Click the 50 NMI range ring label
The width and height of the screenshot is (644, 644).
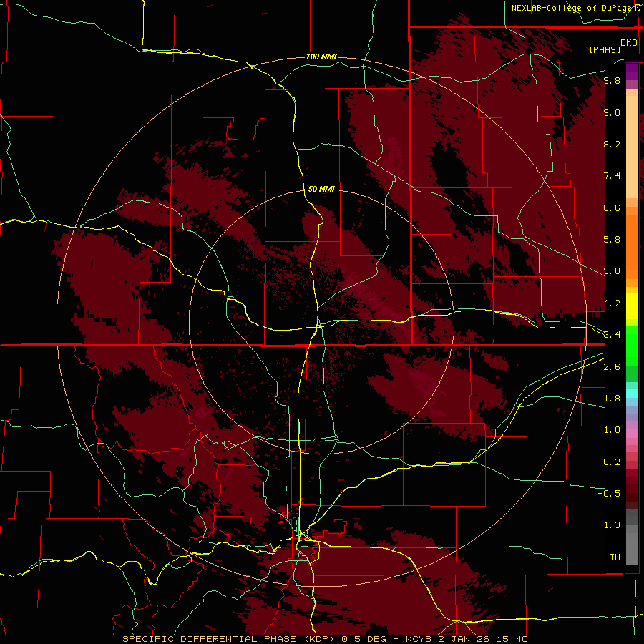[321, 189]
